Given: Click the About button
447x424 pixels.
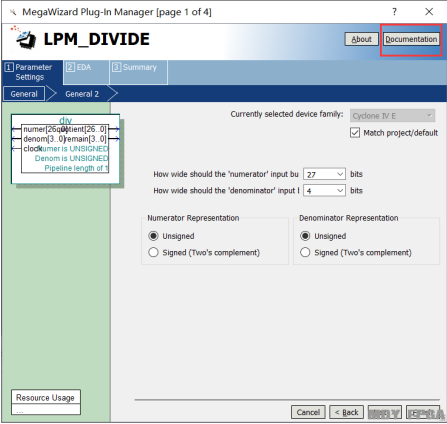Looking at the screenshot, I should coord(361,39).
